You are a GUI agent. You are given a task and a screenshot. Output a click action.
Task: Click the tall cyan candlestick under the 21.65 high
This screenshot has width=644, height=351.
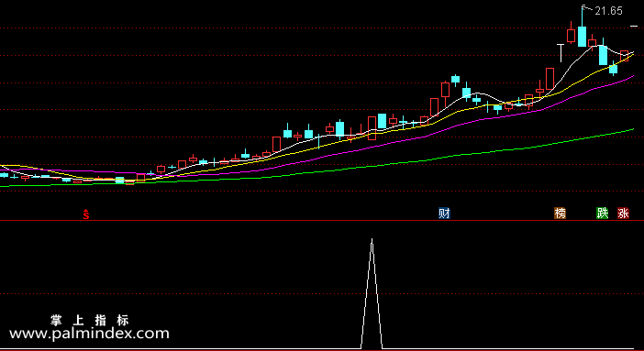(x=582, y=36)
